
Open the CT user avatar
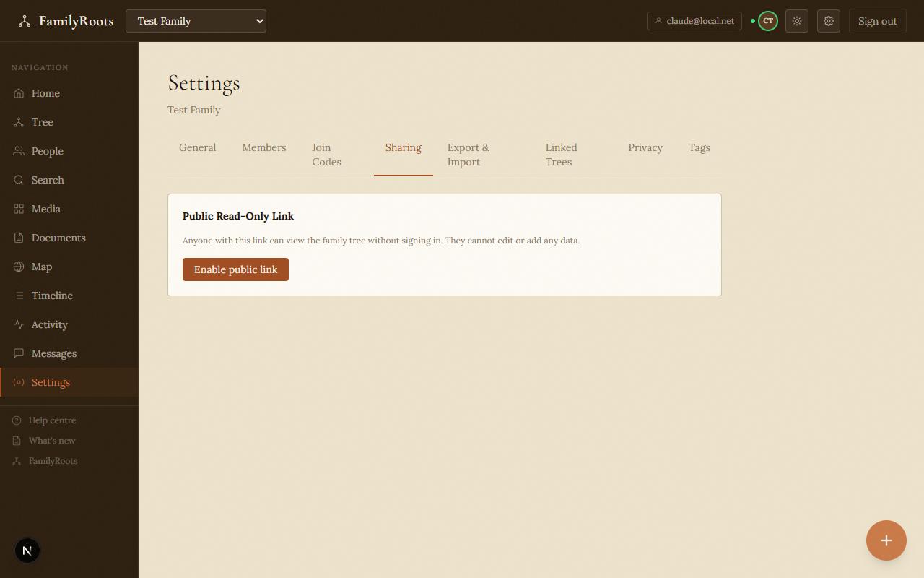(x=768, y=21)
